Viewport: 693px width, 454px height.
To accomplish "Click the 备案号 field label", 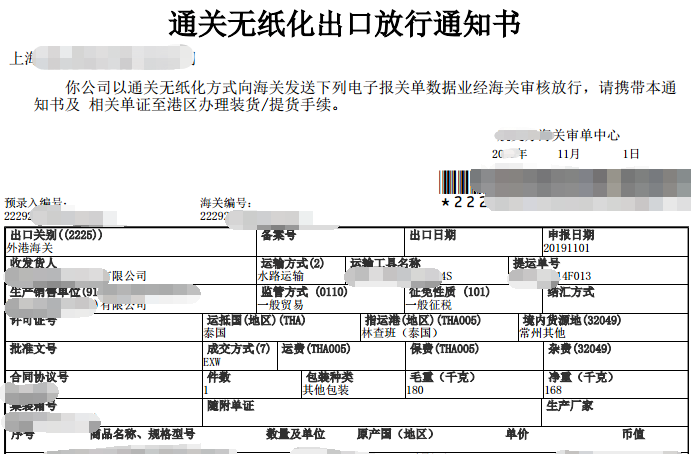I will [x=278, y=235].
